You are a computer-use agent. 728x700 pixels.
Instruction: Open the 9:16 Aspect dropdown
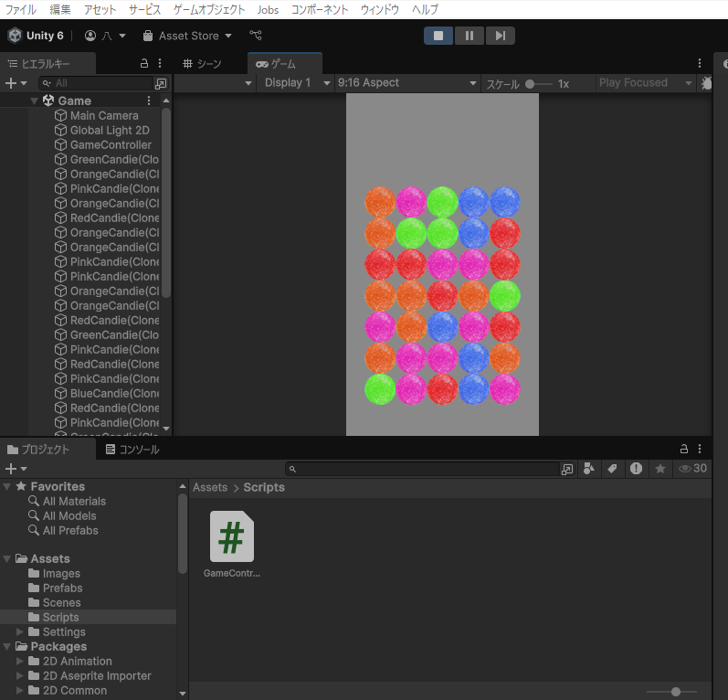(x=406, y=83)
